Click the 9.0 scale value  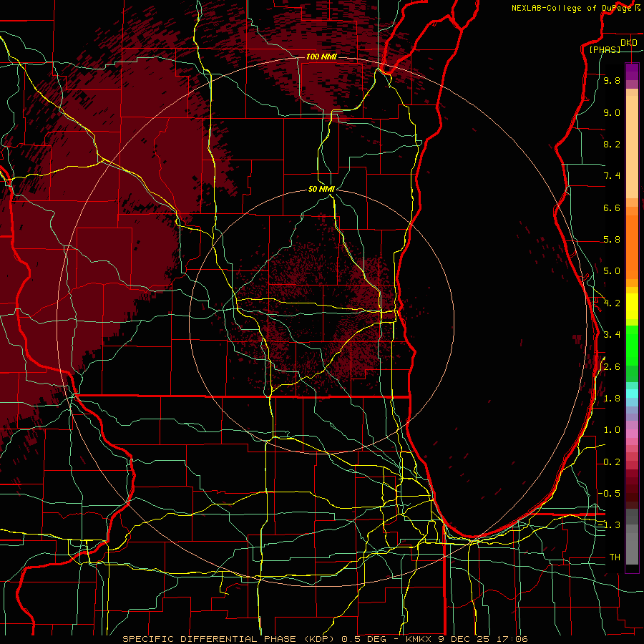[612, 112]
